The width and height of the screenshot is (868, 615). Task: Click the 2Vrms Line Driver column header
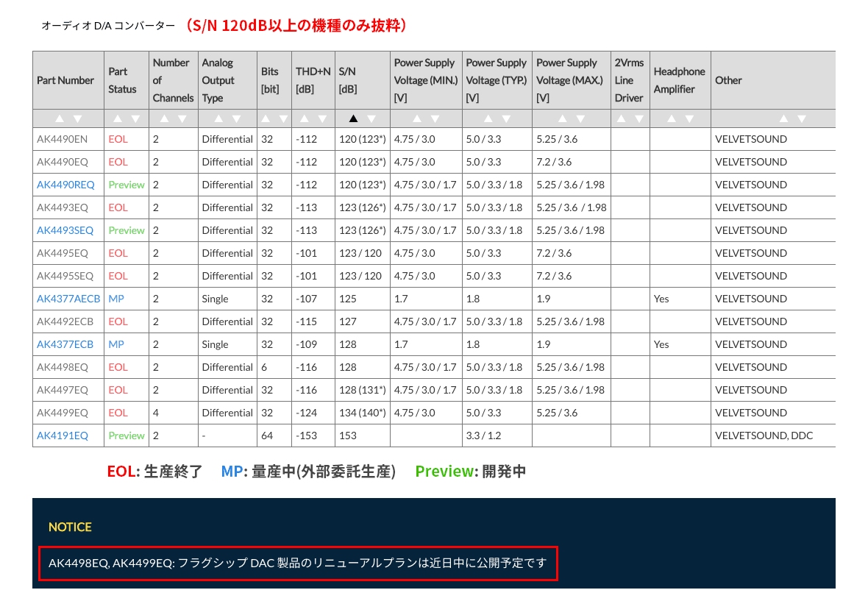[x=630, y=80]
